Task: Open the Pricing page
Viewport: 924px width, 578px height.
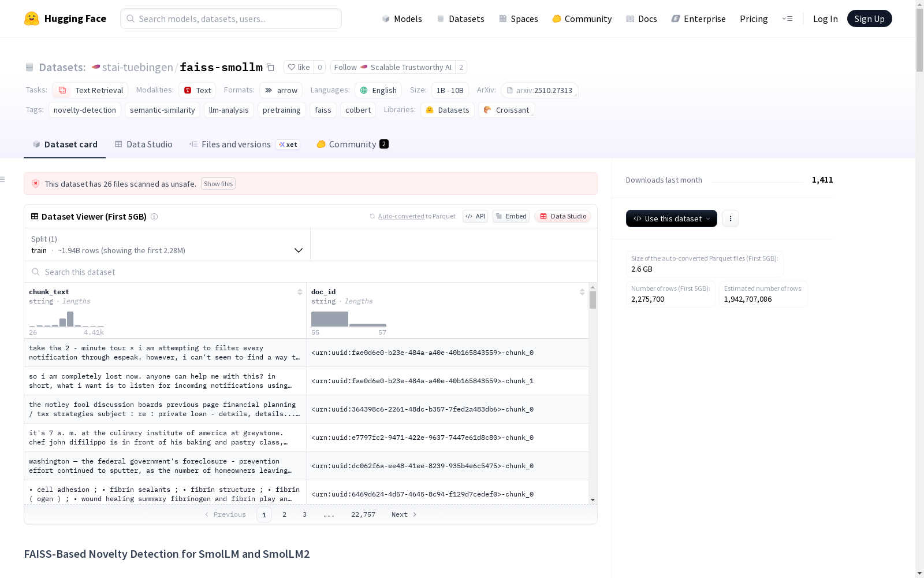Action: pos(754,18)
